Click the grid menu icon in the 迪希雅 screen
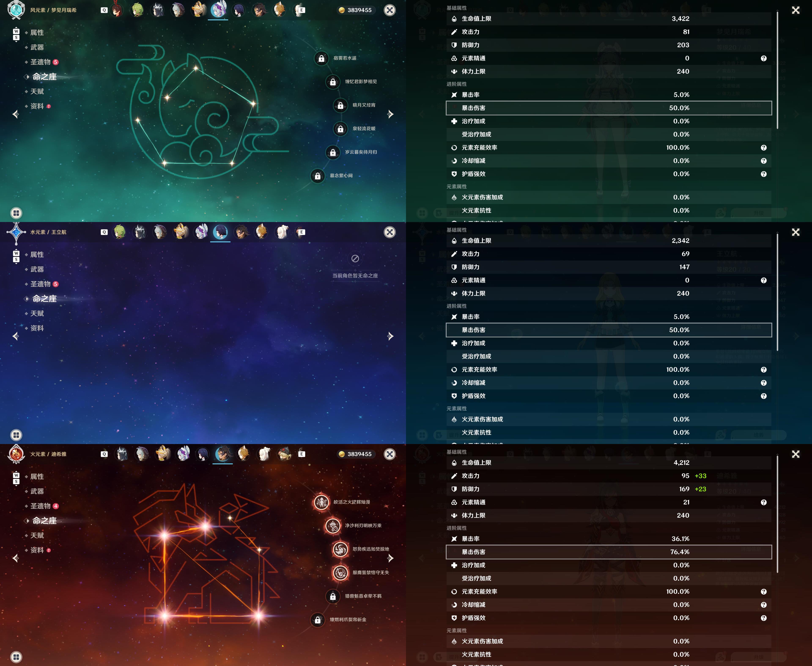The image size is (812, 666). click(x=16, y=657)
